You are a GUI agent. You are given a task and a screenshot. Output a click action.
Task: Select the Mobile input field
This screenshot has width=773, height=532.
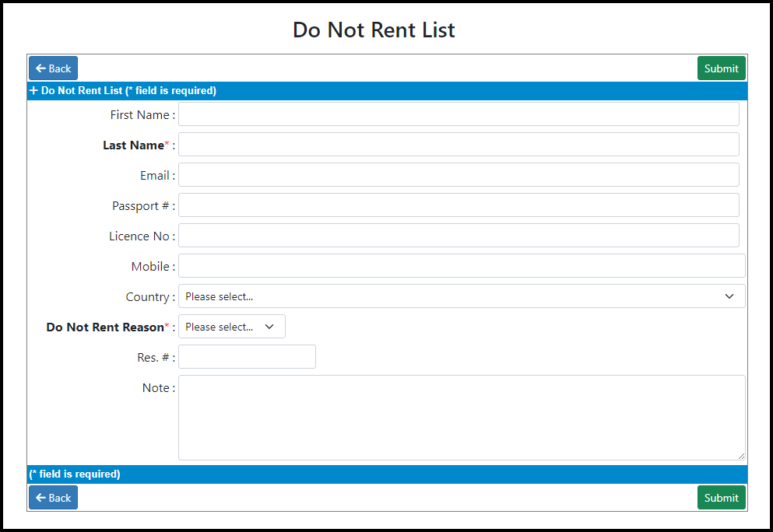462,265
